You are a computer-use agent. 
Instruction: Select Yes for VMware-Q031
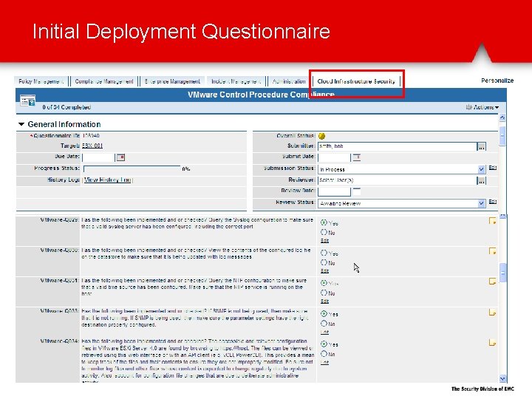tap(324, 283)
